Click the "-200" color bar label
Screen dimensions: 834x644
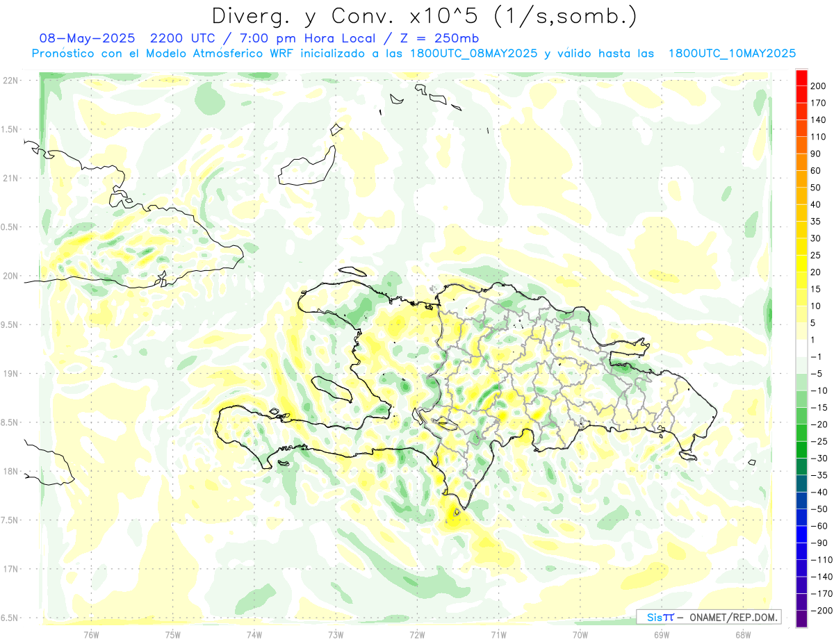pyautogui.click(x=820, y=611)
